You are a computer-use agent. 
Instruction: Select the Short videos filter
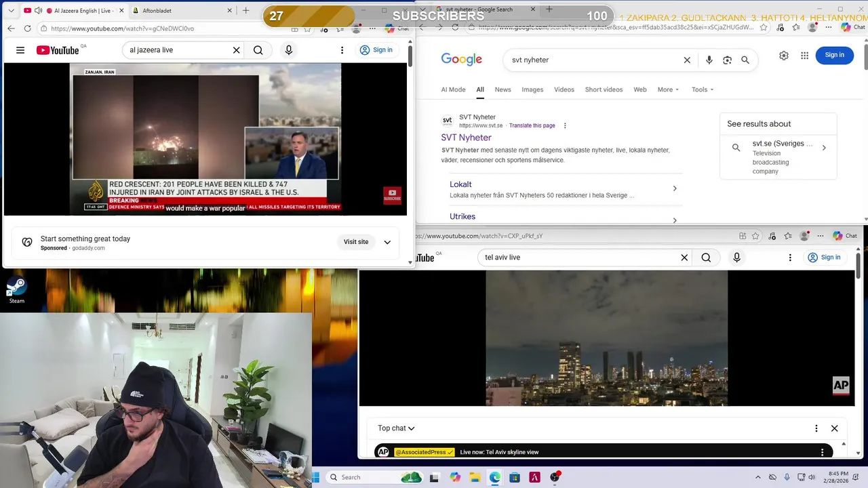(x=604, y=89)
